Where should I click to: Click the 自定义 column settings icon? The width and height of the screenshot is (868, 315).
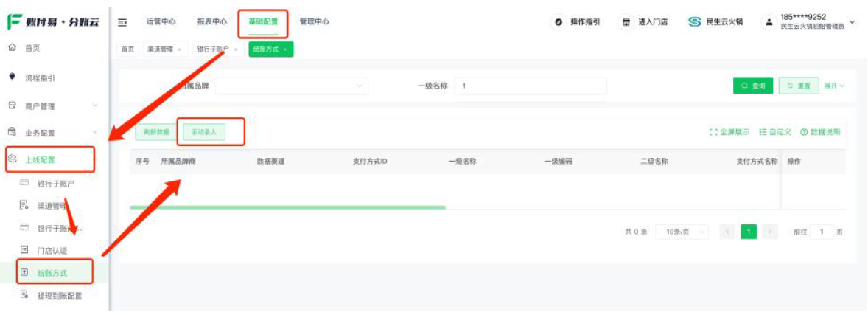click(763, 132)
